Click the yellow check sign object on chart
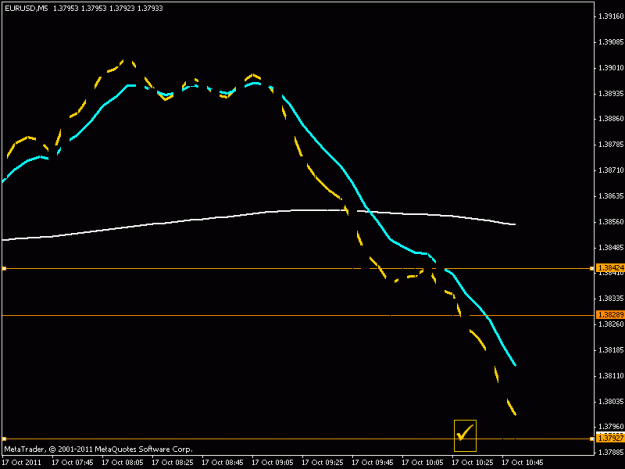 pyautogui.click(x=465, y=436)
